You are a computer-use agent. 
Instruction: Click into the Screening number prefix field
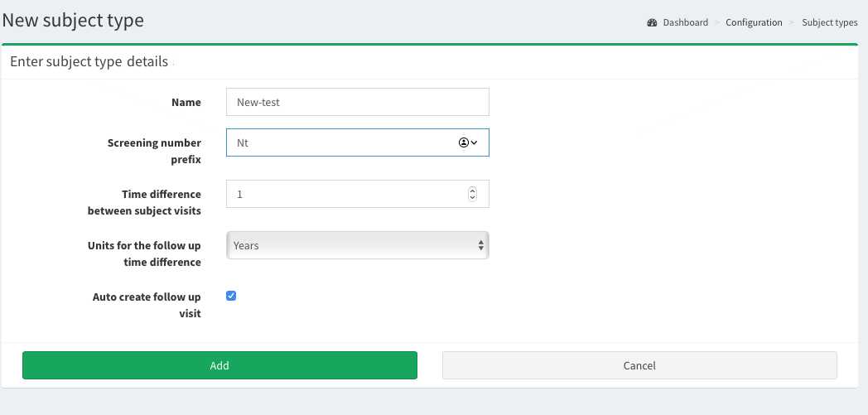[x=340, y=142]
